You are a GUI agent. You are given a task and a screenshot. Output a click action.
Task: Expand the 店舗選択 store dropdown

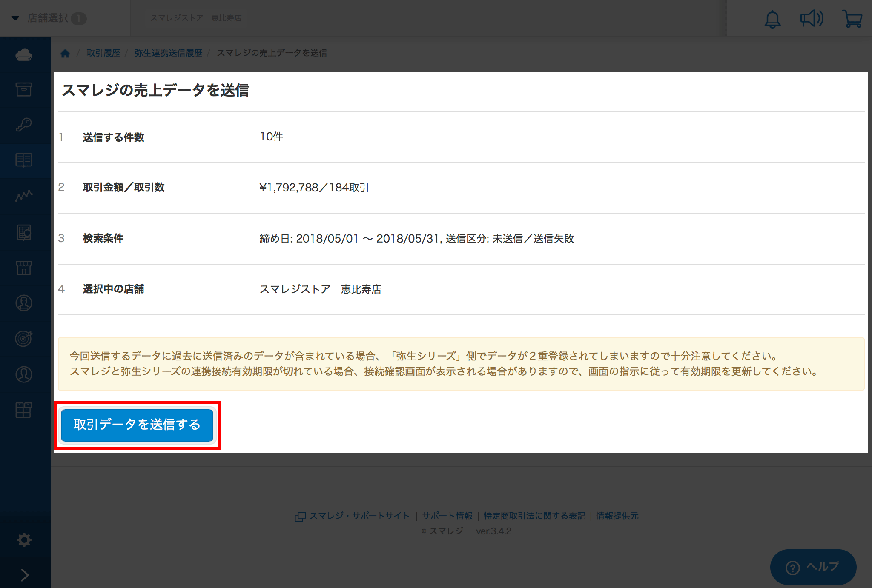pyautogui.click(x=48, y=18)
